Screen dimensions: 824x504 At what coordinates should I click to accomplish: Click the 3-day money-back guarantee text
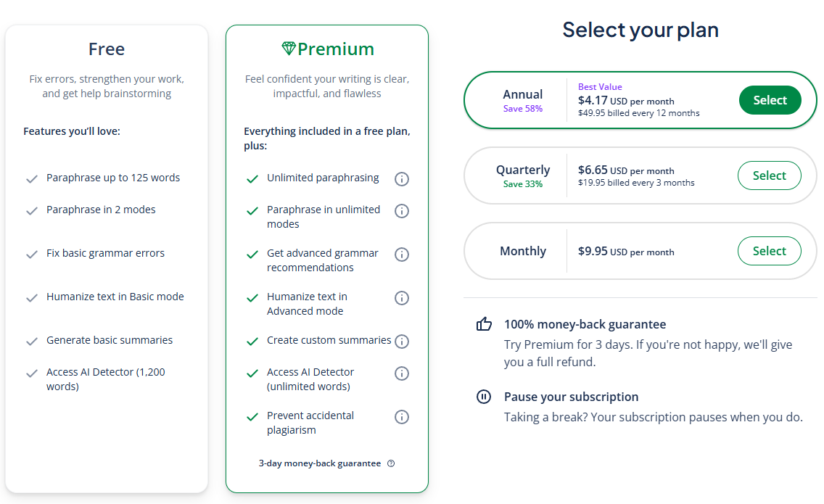click(x=319, y=463)
